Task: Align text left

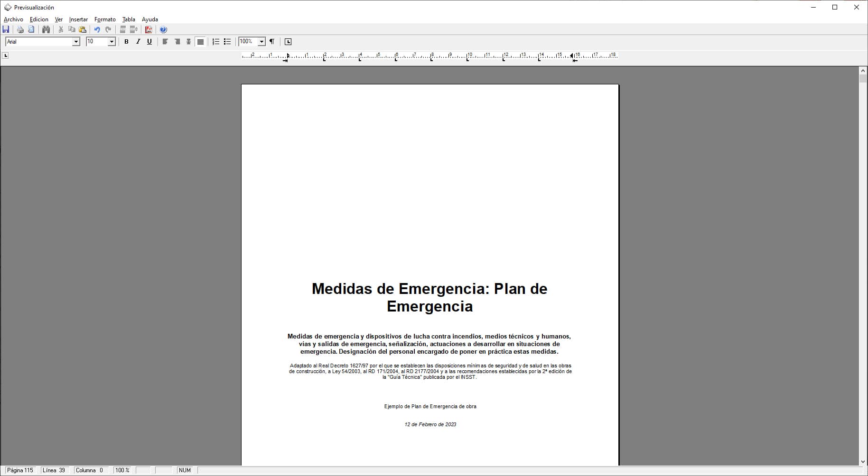Action: tap(165, 42)
